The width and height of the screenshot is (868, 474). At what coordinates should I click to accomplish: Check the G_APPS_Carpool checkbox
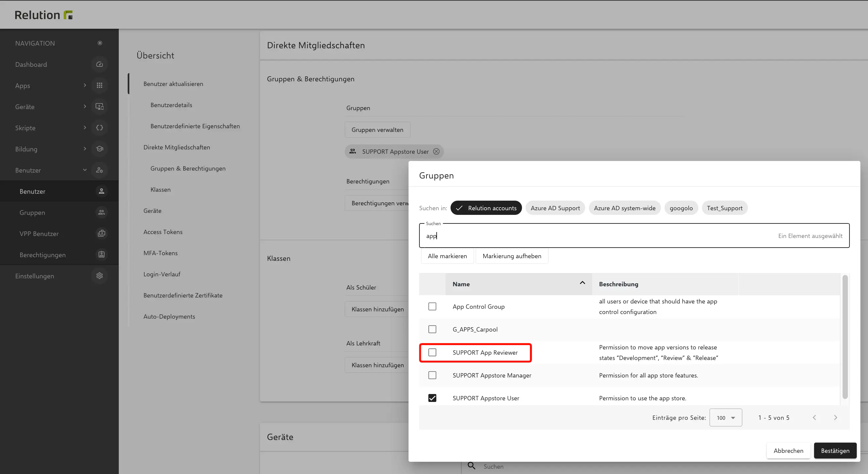click(432, 329)
